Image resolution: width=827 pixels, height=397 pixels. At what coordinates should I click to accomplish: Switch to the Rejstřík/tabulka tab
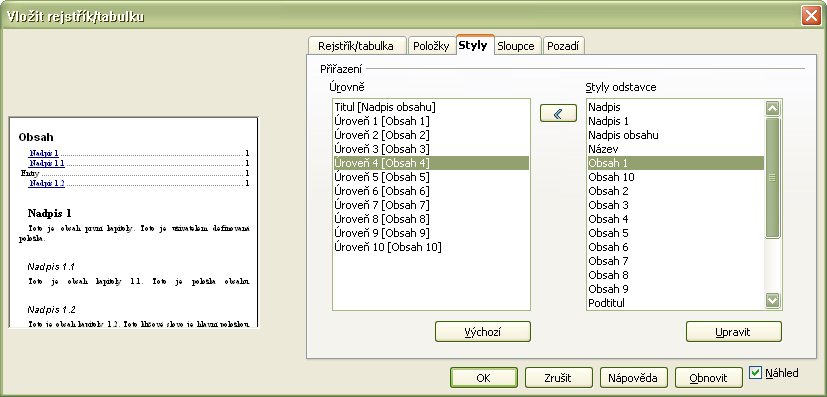[356, 46]
